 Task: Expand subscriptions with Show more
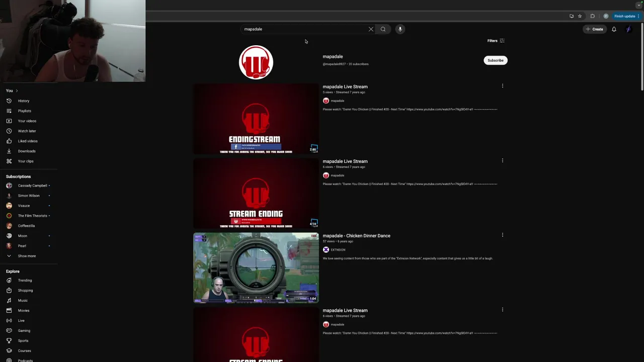click(29, 256)
